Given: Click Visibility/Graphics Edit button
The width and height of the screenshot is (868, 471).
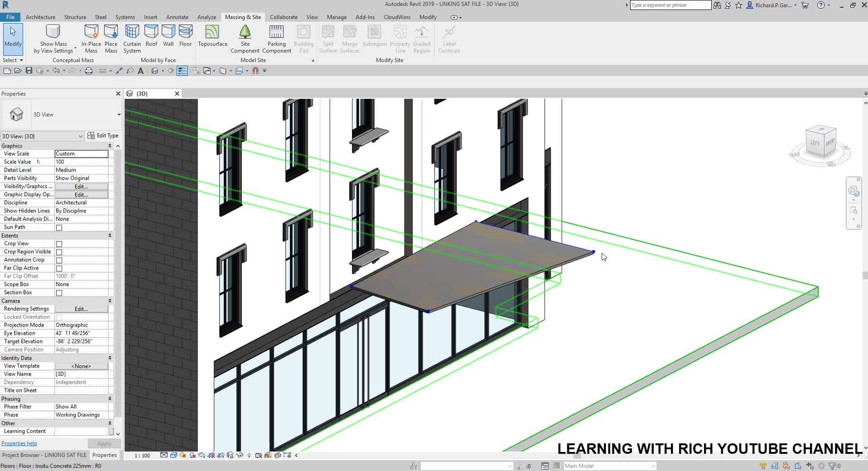Looking at the screenshot, I should click(82, 187).
